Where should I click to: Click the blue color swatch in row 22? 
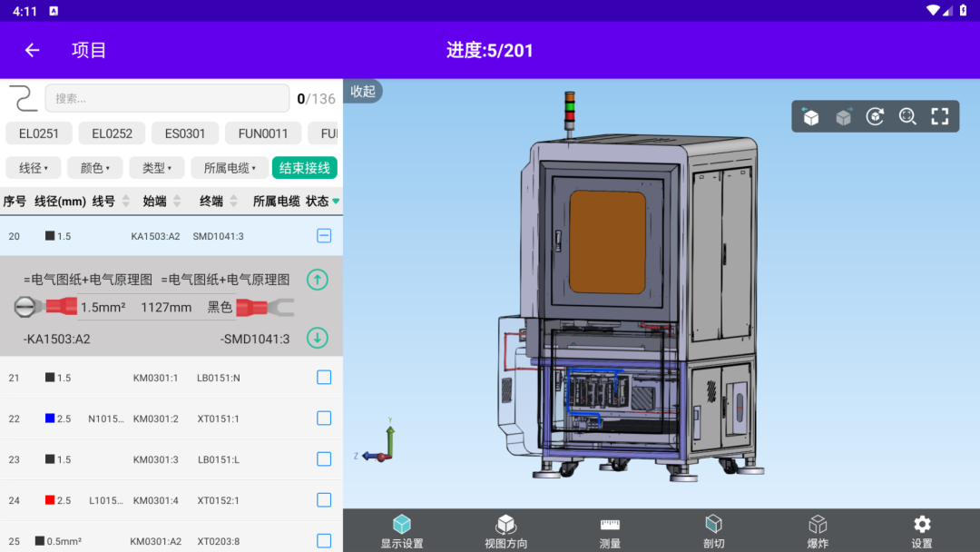[50, 419]
